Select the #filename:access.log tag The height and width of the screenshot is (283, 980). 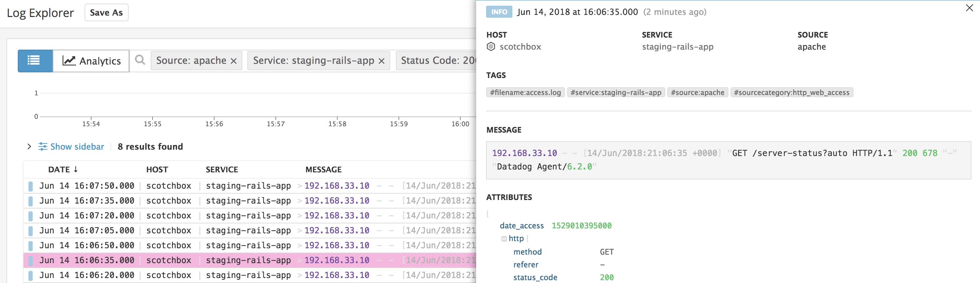coord(525,92)
